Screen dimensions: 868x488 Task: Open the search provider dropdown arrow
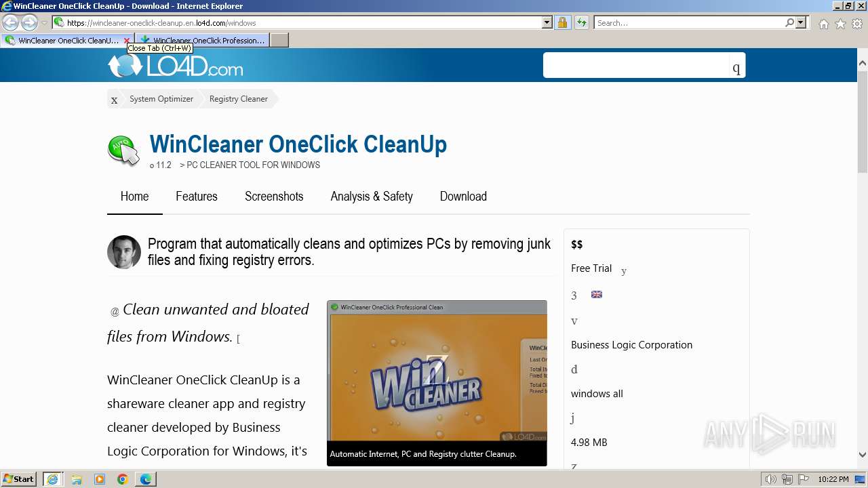click(x=801, y=22)
